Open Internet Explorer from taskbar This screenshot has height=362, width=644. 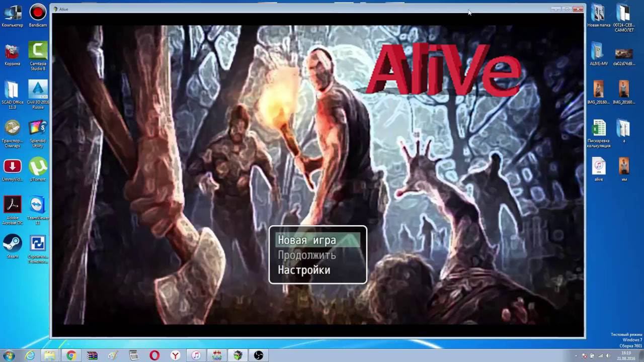[x=30, y=355]
